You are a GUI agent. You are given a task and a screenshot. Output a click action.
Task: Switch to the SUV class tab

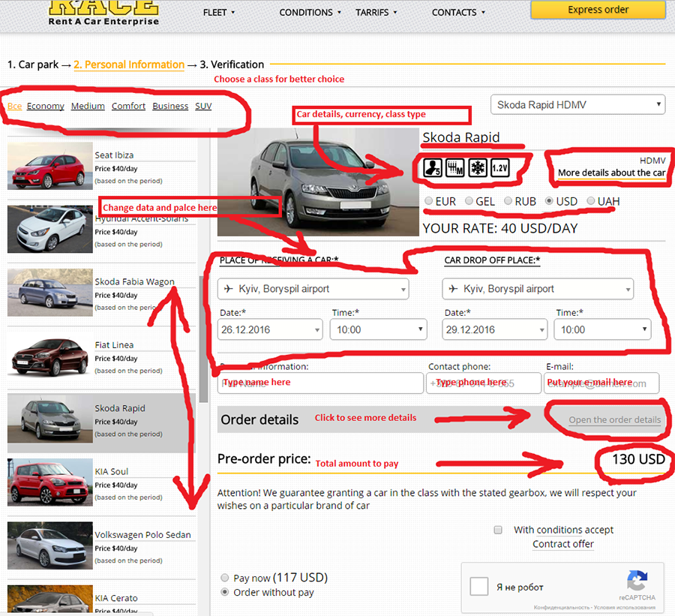[x=203, y=106]
